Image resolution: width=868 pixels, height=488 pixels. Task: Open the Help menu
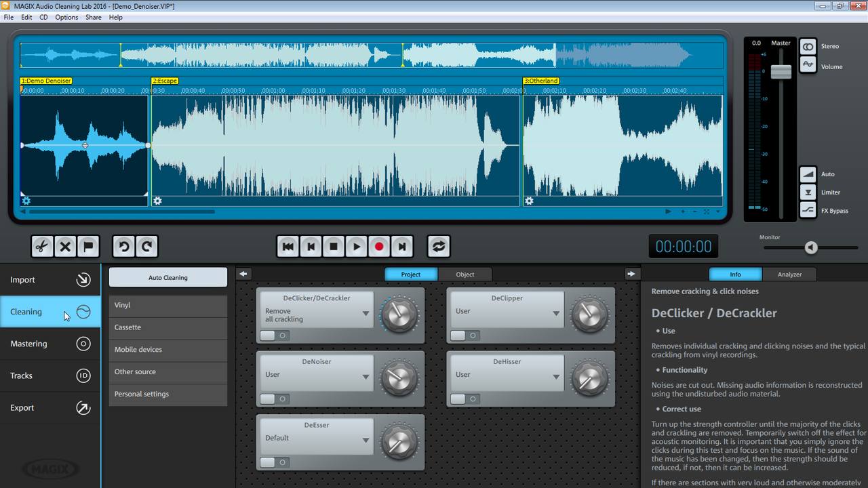[116, 17]
